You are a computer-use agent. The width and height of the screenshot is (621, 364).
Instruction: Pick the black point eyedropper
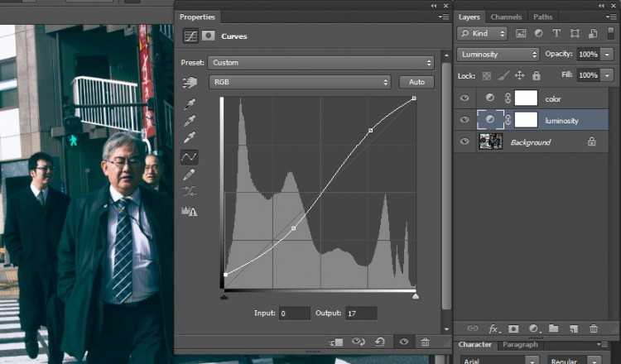190,105
